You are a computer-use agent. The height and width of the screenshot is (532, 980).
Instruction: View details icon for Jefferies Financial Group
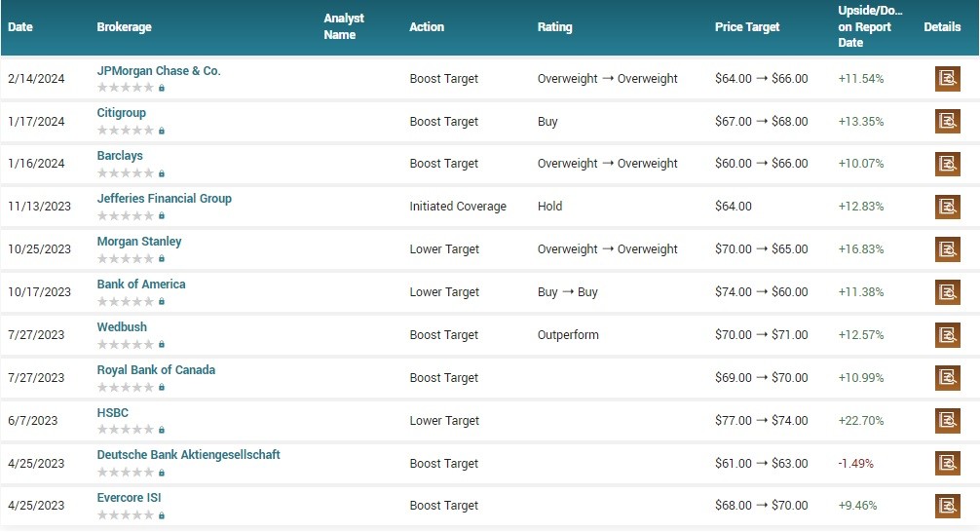947,207
